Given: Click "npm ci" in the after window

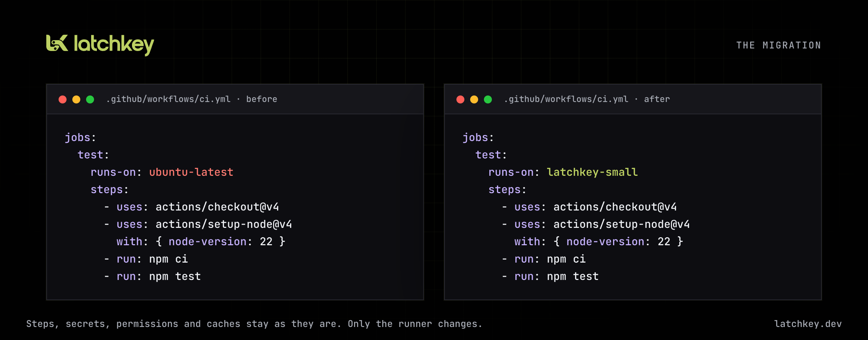Looking at the screenshot, I should pyautogui.click(x=566, y=259).
